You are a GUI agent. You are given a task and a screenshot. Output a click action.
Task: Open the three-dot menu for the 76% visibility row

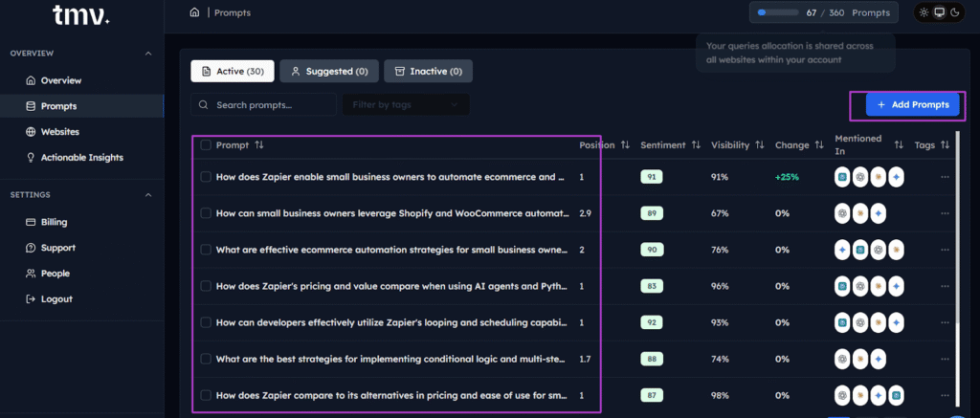[x=945, y=250]
